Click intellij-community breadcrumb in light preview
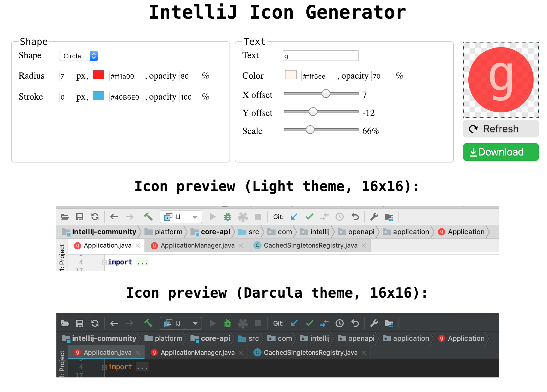 (x=99, y=232)
